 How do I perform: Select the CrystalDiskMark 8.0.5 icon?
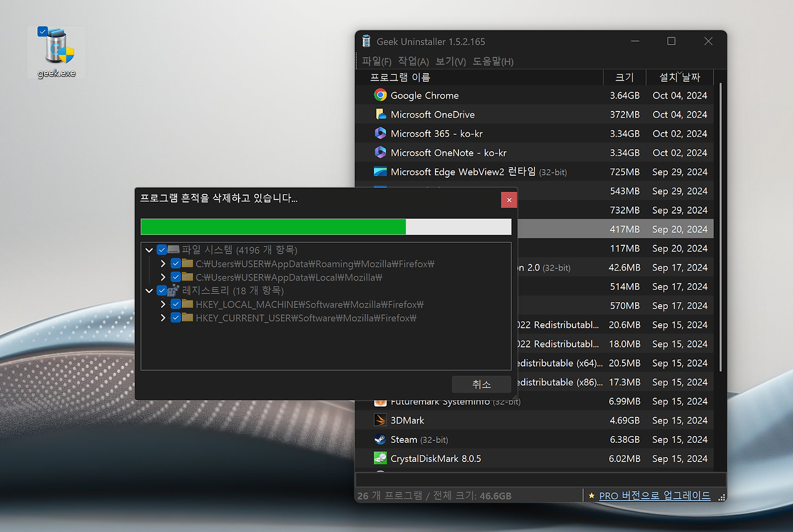(x=380, y=459)
